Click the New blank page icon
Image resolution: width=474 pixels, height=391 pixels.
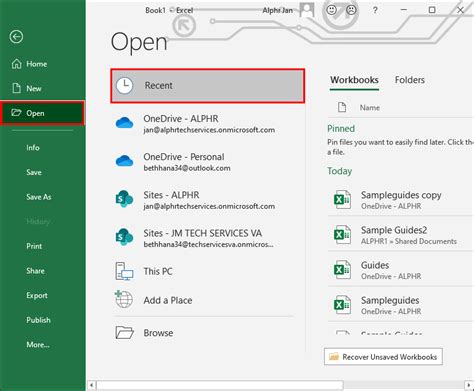coord(16,88)
